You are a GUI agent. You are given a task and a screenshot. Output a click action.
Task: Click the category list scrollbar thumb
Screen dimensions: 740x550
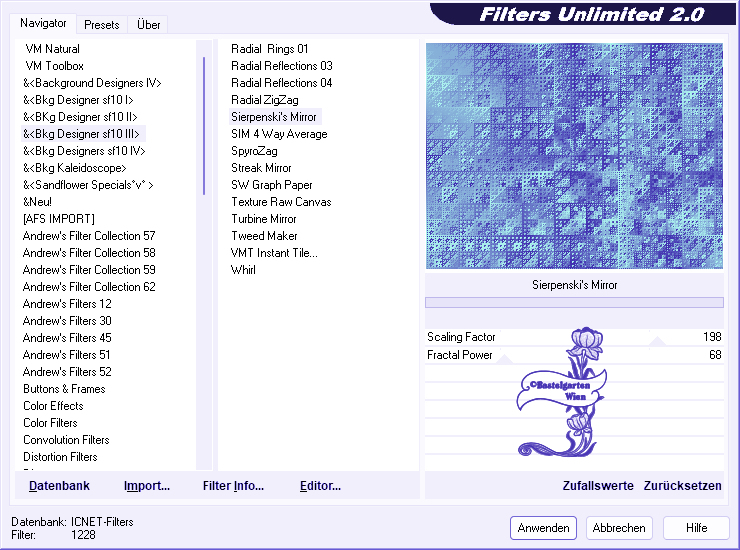click(x=204, y=126)
